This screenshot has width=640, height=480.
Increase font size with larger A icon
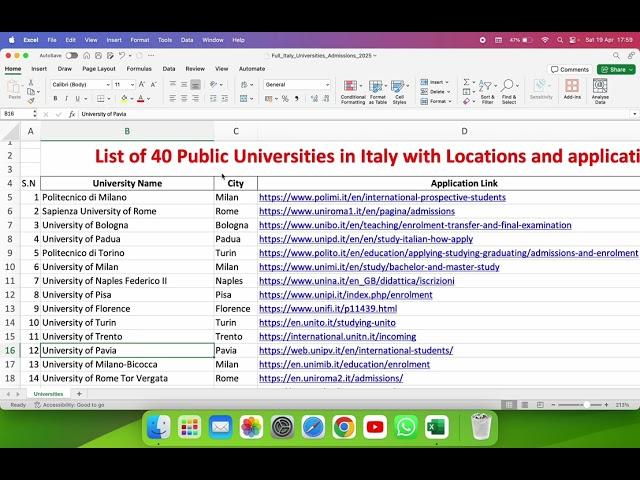coord(142,84)
